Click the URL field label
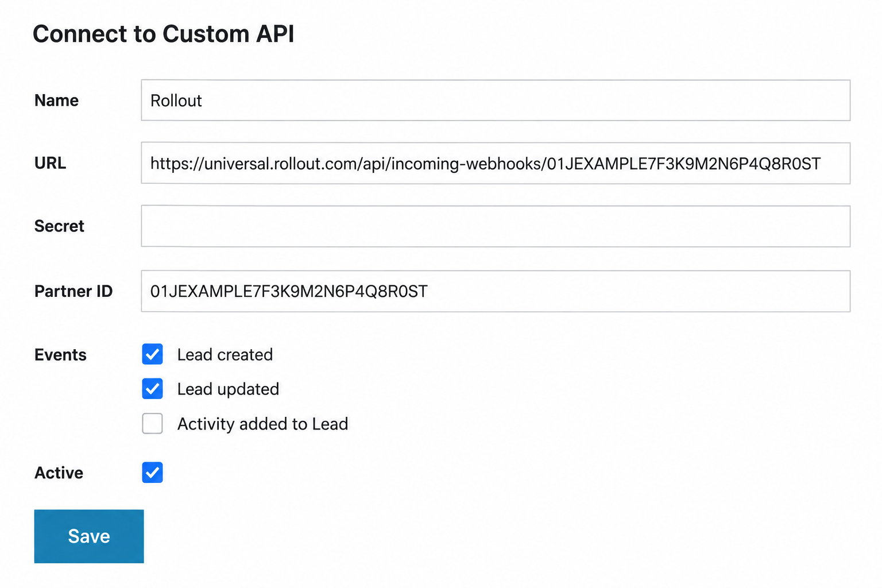 [x=50, y=163]
